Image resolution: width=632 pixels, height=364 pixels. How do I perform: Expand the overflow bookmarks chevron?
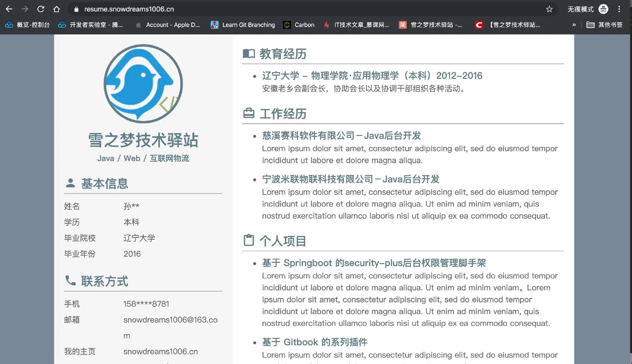coord(574,25)
